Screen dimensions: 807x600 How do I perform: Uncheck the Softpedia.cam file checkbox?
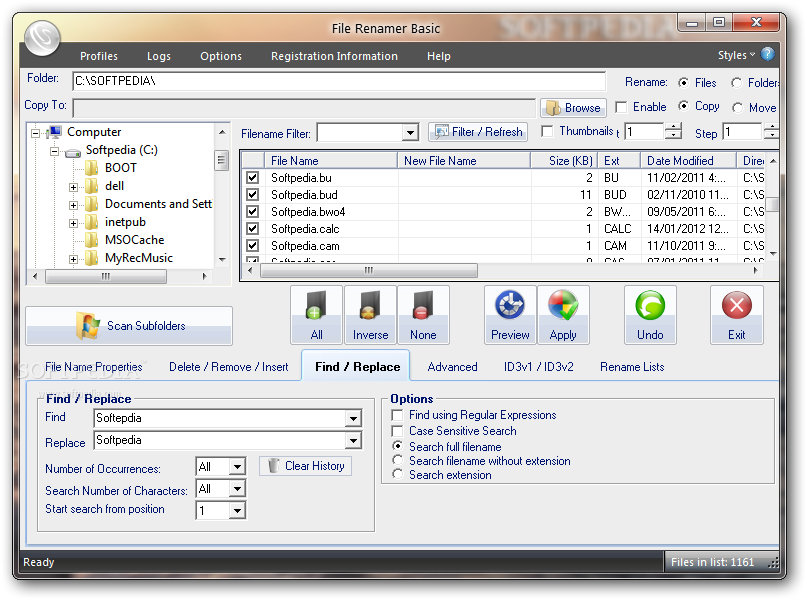coord(252,245)
